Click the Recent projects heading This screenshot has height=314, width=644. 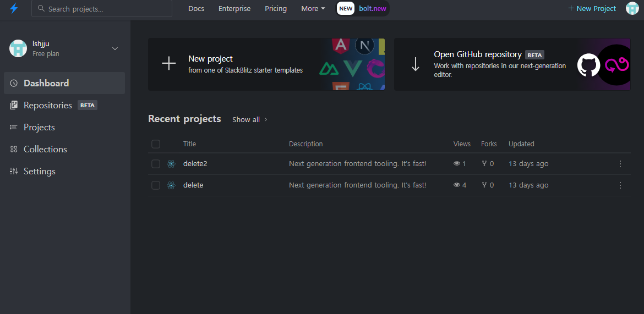(184, 119)
